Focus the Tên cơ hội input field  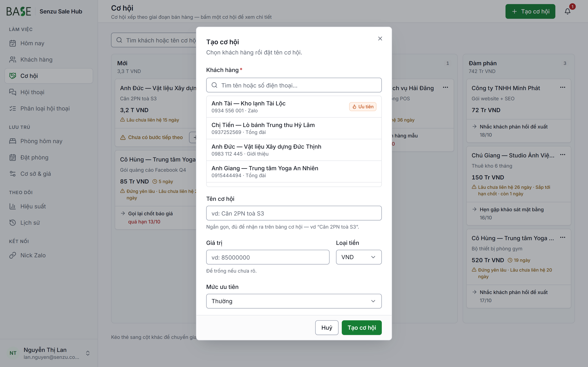[294, 213]
